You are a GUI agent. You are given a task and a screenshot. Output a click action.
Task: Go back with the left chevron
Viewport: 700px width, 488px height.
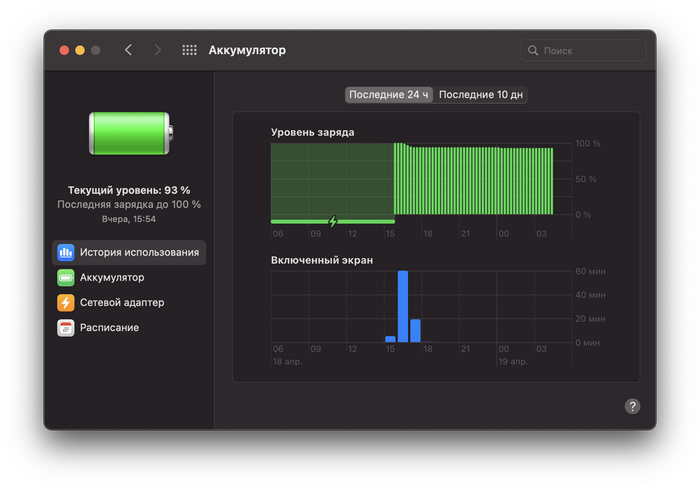coord(129,50)
